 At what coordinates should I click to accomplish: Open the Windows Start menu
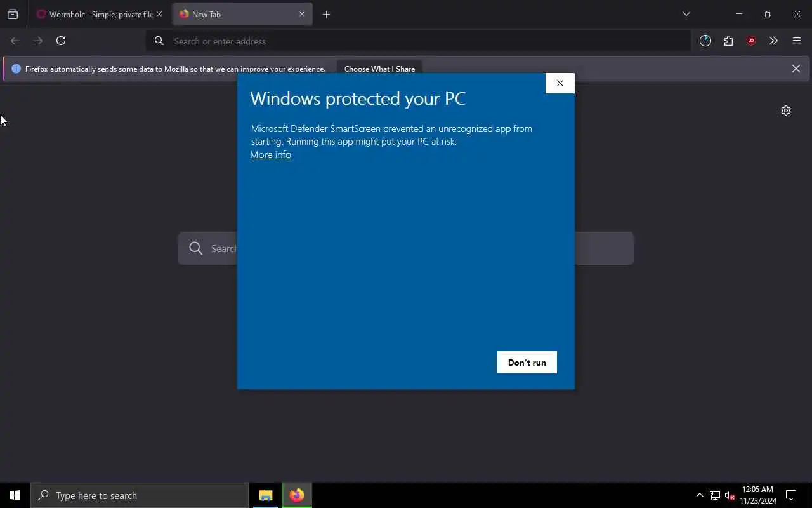[x=15, y=495]
